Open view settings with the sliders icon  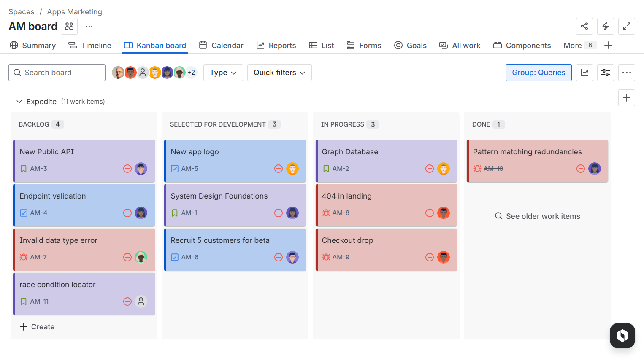(606, 73)
